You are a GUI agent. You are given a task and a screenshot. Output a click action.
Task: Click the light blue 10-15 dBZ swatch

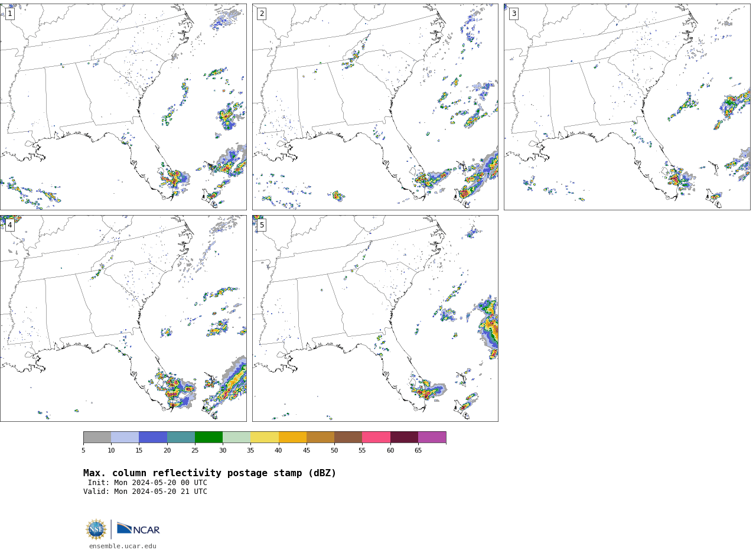click(125, 437)
